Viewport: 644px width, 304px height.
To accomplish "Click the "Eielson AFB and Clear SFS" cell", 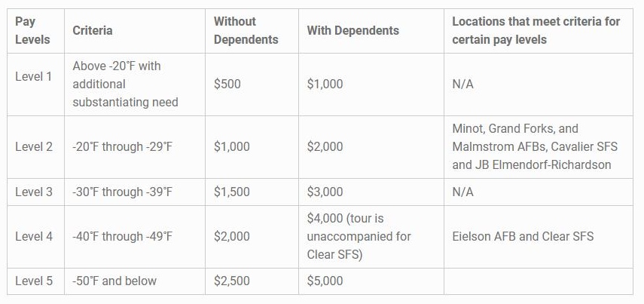I will (x=523, y=236).
